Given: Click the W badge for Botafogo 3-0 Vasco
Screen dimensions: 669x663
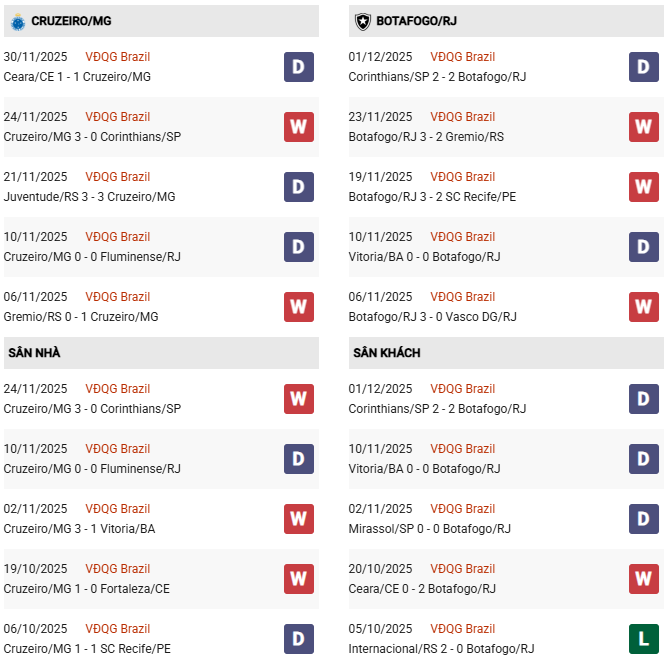Looking at the screenshot, I should coord(644,307).
